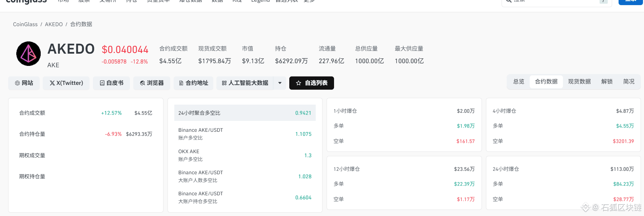Select the 24小时聚合多空比 row
The image size is (644, 216).
[245, 113]
